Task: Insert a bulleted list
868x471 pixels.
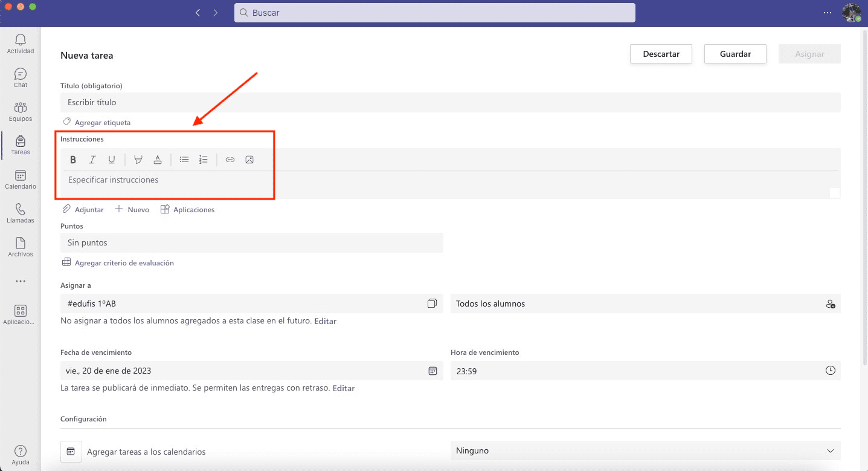Action: click(184, 160)
